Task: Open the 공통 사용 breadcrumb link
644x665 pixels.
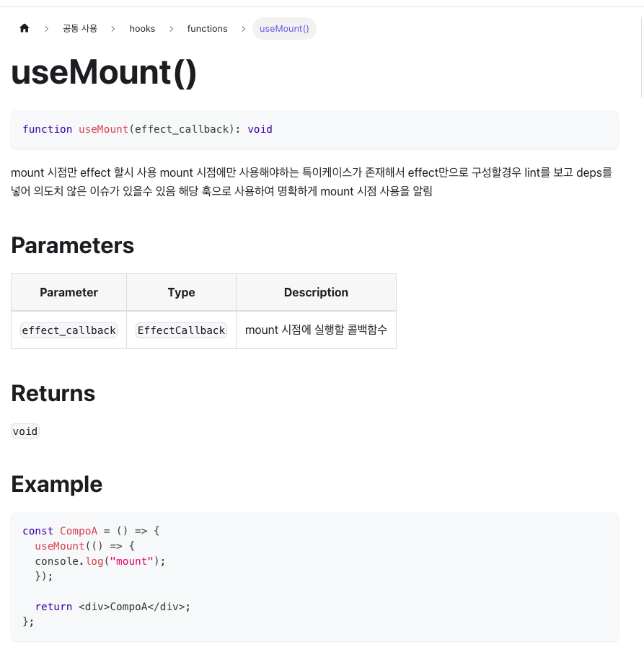Action: pyautogui.click(x=79, y=29)
